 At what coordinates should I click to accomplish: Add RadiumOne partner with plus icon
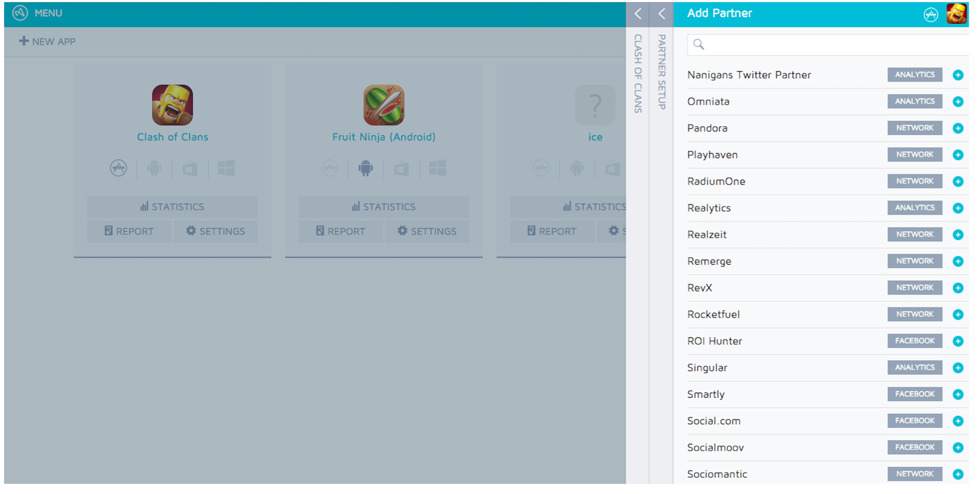tap(958, 181)
